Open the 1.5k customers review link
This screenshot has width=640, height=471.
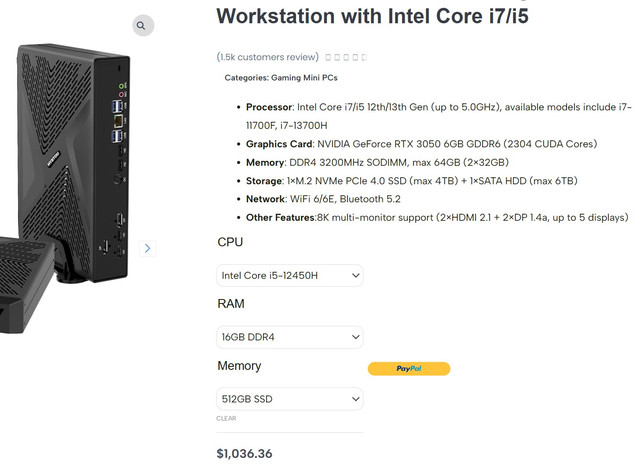click(x=267, y=57)
